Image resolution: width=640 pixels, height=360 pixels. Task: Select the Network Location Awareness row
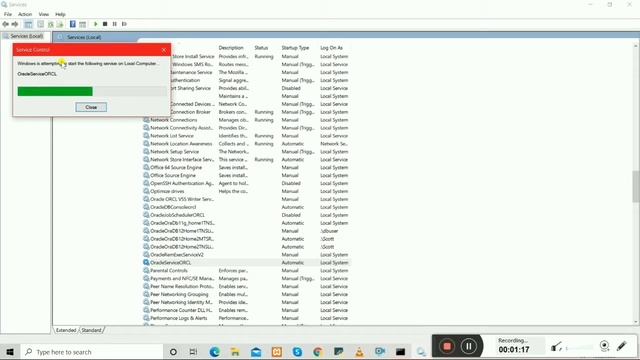247,144
